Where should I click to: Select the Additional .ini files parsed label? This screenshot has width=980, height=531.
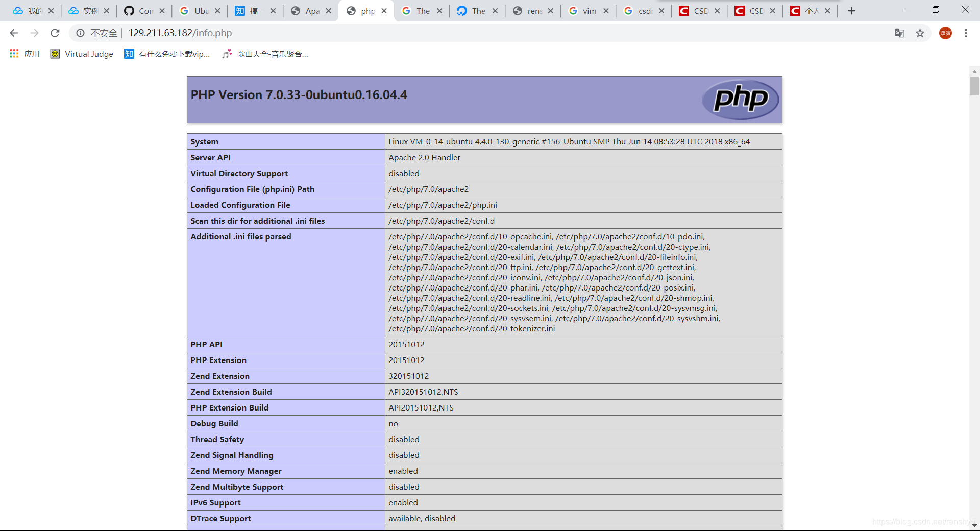point(240,237)
